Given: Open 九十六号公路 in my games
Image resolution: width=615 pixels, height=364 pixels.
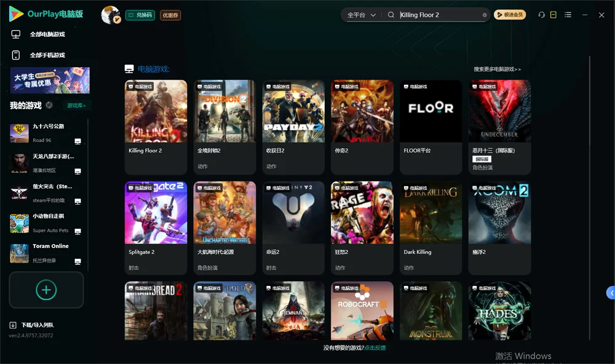Looking at the screenshot, I should pos(45,133).
